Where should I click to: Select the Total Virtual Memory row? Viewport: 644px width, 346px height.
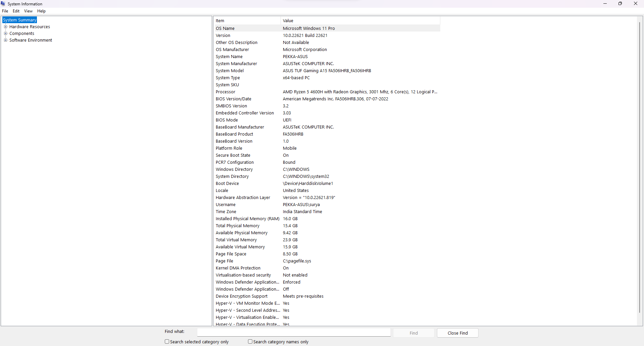[x=327, y=240]
